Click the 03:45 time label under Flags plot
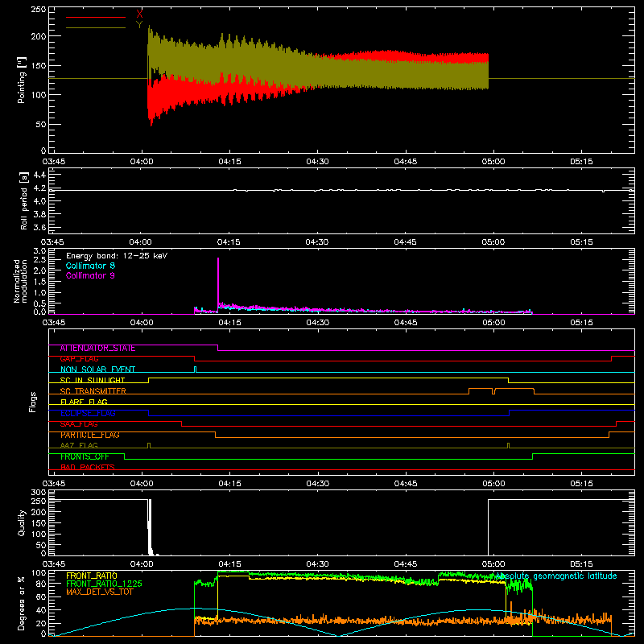Image resolution: width=644 pixels, height=644 pixels. [x=54, y=484]
